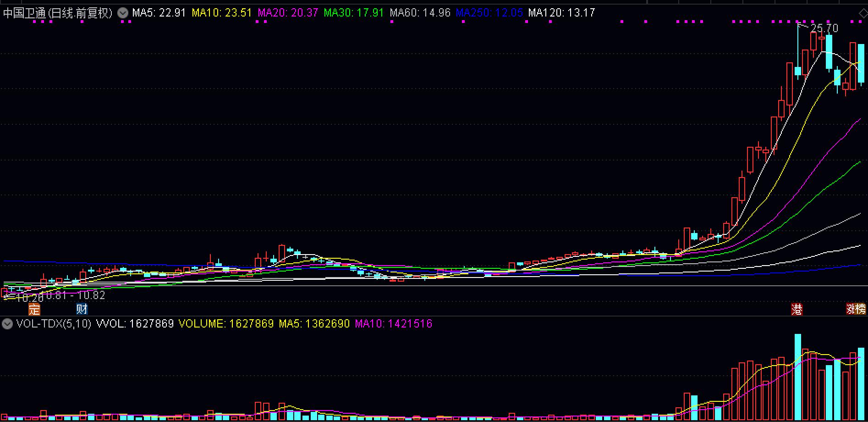Collapse the VOL-TDX volume panel via its chevron
This screenshot has height=422, width=868.
[x=6, y=324]
